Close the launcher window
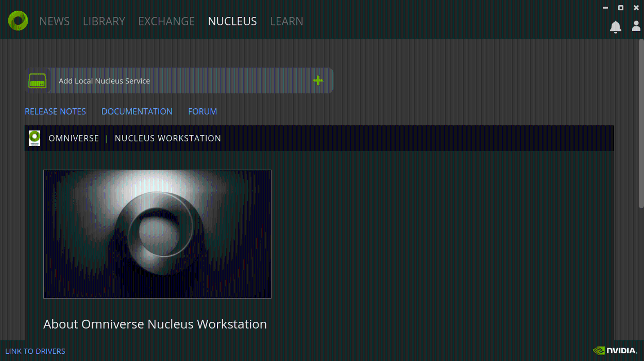 636,8
